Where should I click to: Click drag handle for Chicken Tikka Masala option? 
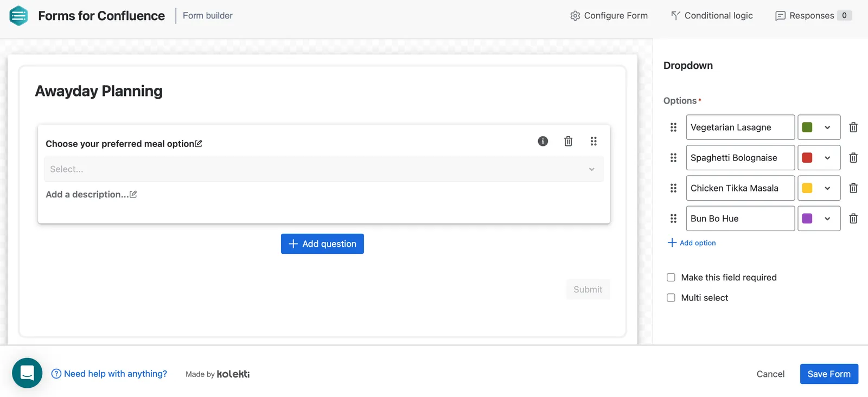(x=673, y=188)
